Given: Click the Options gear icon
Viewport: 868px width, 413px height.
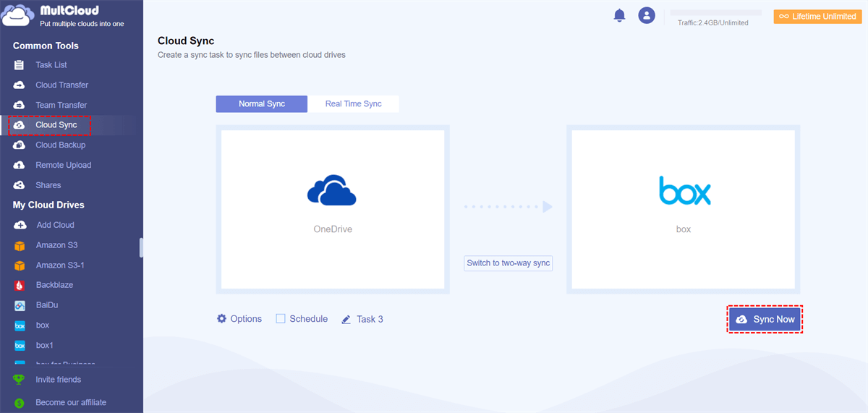Looking at the screenshot, I should click(222, 318).
